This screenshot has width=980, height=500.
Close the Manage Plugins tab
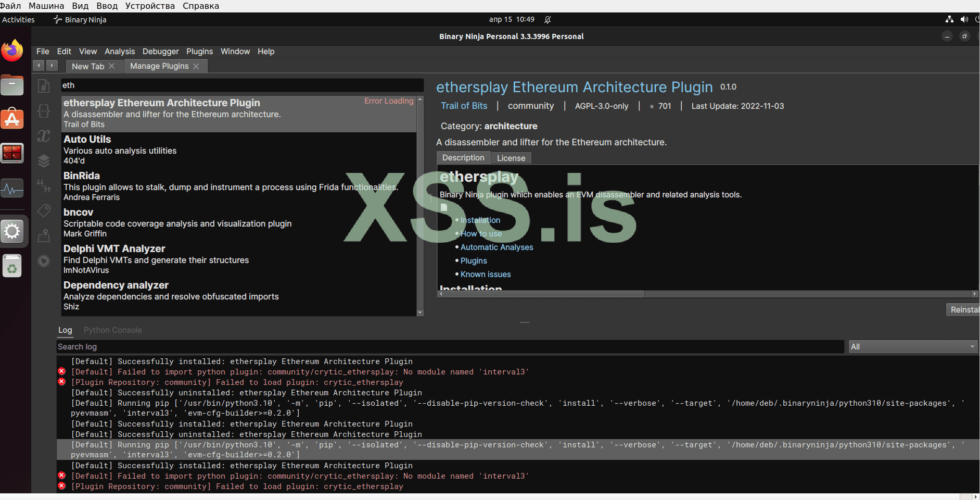[x=196, y=66]
